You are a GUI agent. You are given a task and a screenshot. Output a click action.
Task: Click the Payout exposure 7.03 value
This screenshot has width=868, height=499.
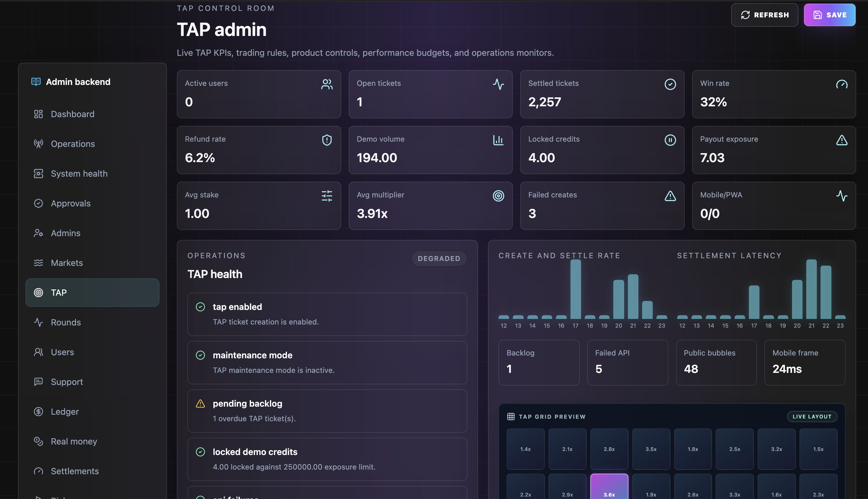[x=712, y=158]
